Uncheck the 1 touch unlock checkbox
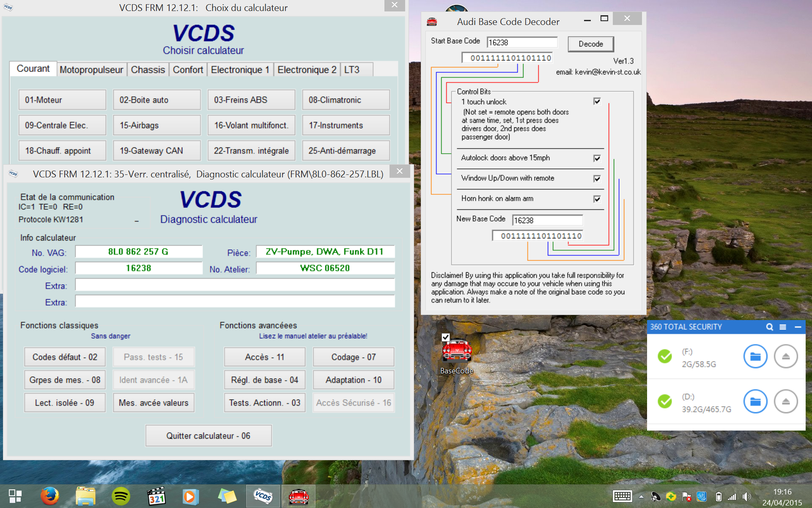This screenshot has height=508, width=812. 597,101
